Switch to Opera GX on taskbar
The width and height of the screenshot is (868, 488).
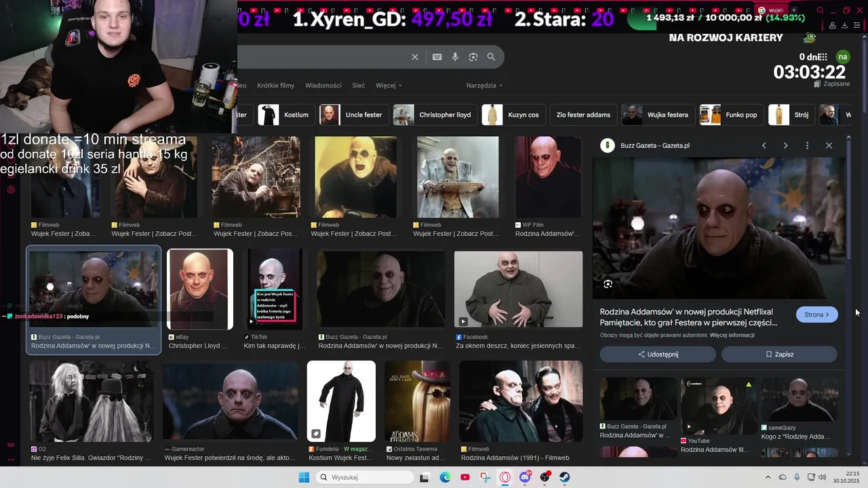(505, 477)
